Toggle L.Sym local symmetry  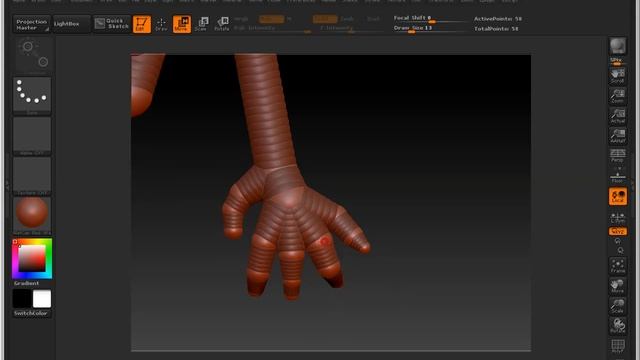click(618, 218)
